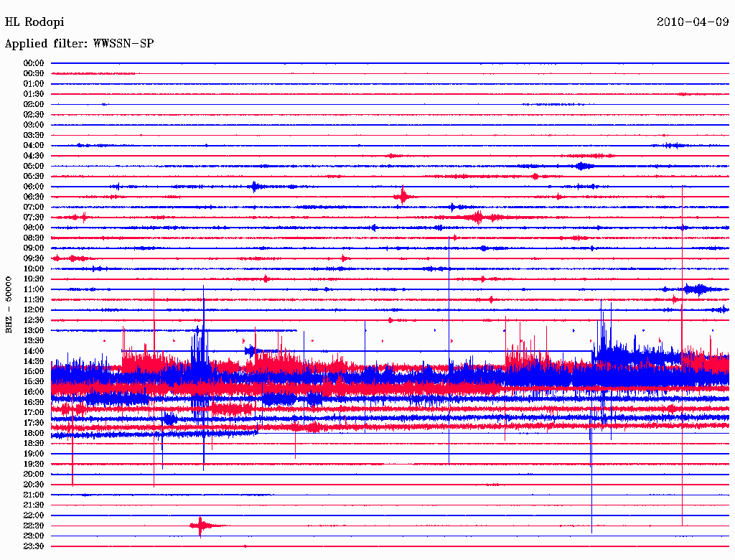Select the 18:30 time label
735x560 pixels.
[x=34, y=444]
